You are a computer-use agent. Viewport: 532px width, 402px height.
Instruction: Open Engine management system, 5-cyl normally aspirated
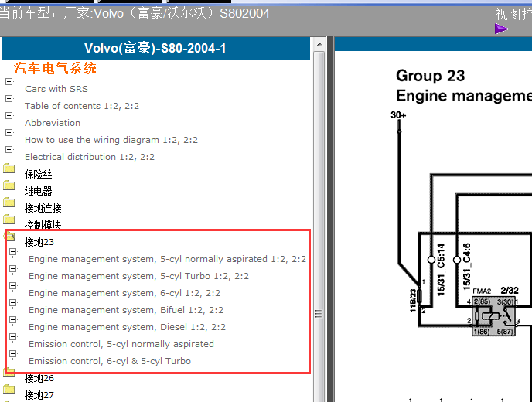(x=167, y=259)
